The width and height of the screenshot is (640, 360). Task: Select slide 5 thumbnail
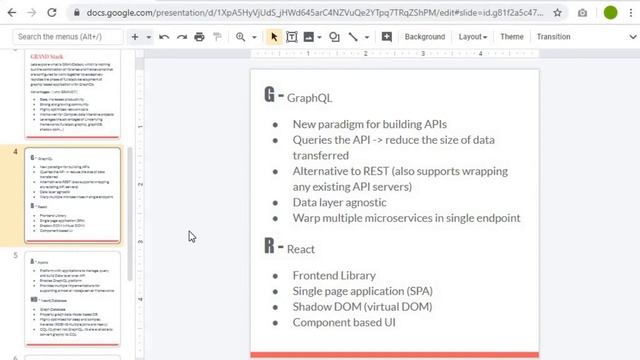[72, 299]
